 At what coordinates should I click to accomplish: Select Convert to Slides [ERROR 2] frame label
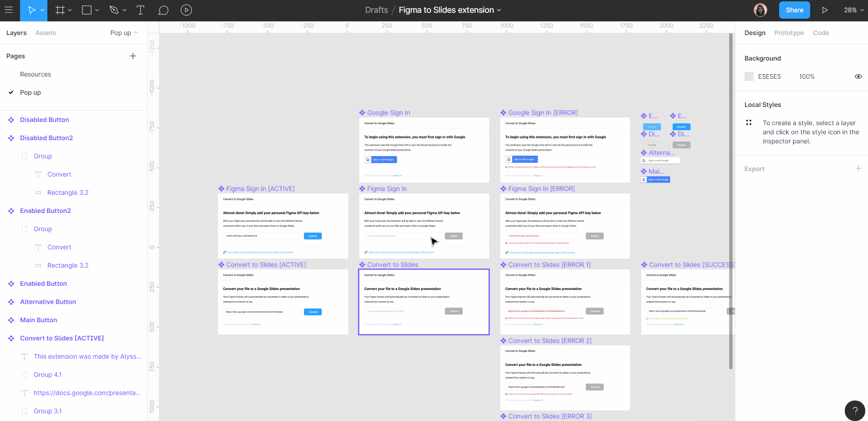(550, 341)
